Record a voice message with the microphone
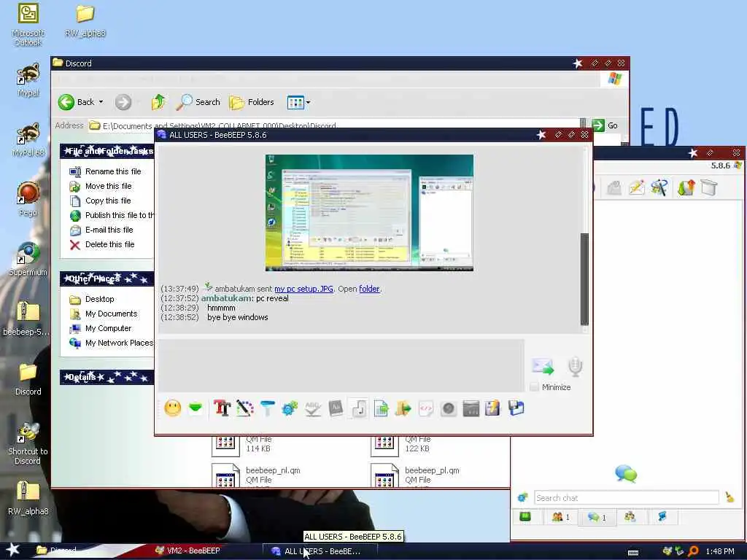 point(575,366)
